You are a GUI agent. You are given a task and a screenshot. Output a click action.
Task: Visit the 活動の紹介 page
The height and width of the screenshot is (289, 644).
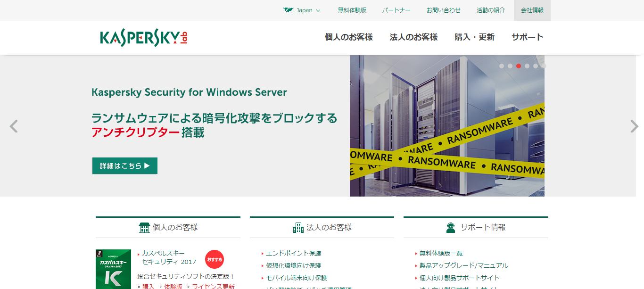tap(491, 10)
